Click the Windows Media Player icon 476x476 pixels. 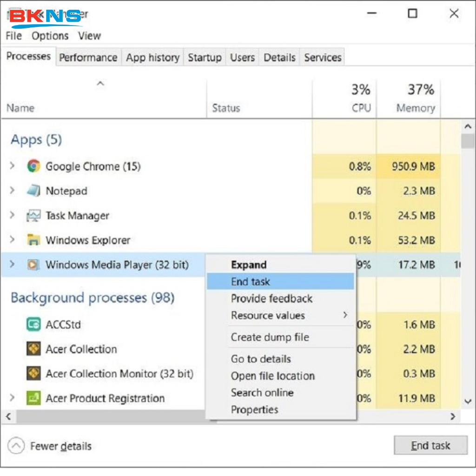pos(33,265)
